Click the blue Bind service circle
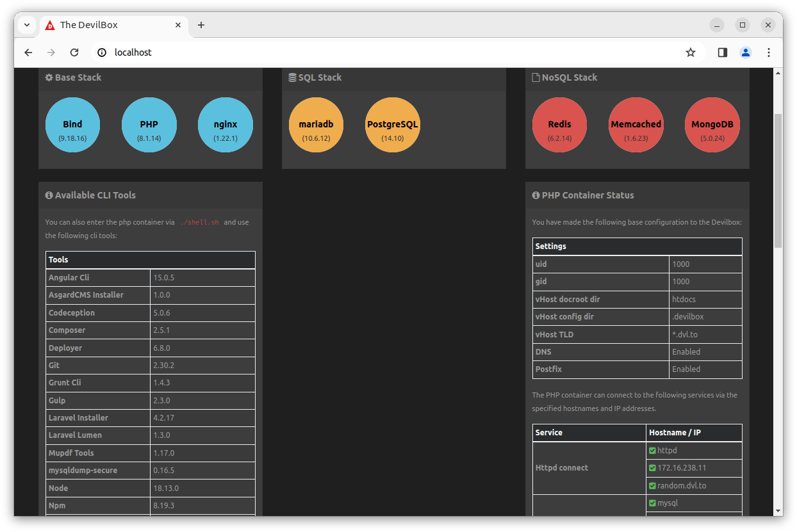Image resolution: width=797 pixels, height=532 pixels. (72, 125)
